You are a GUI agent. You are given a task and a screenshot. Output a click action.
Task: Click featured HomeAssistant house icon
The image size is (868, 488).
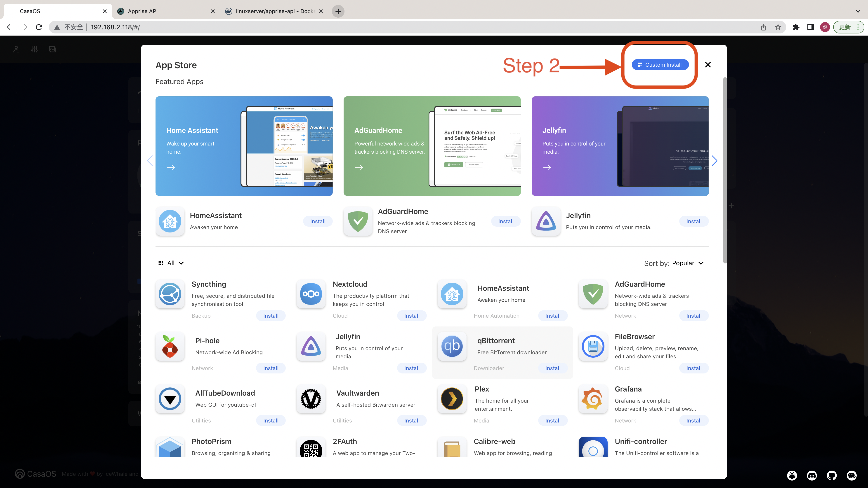pyautogui.click(x=170, y=221)
